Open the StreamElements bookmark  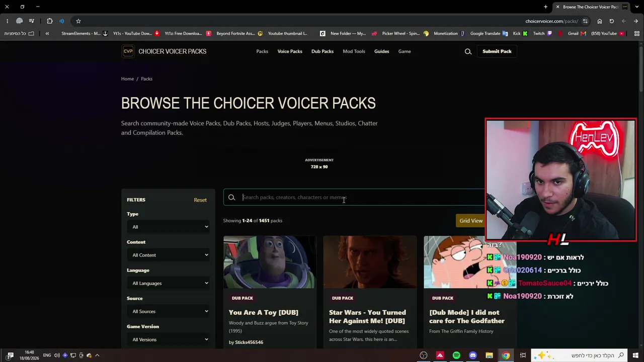[85, 34]
